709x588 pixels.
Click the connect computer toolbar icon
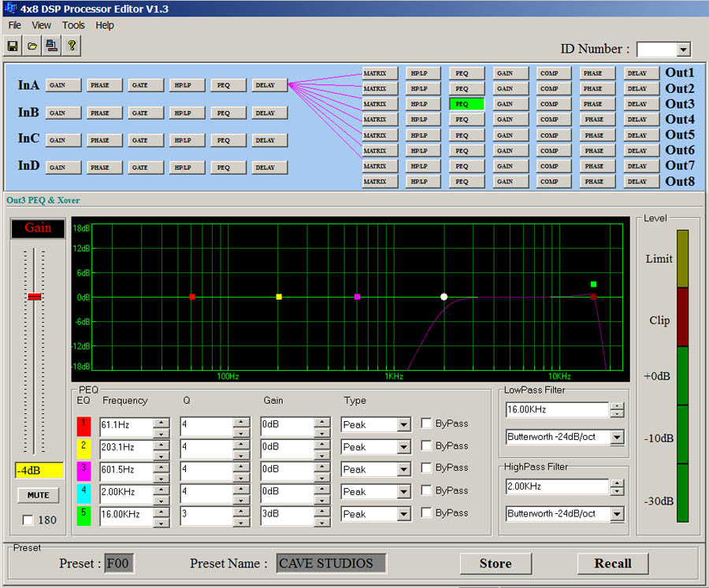[x=51, y=46]
